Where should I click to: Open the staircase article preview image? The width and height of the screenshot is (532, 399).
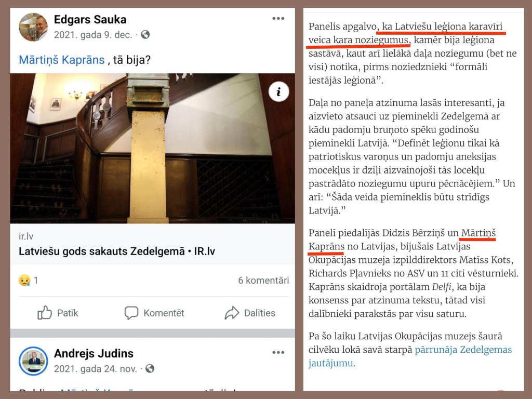tap(152, 148)
